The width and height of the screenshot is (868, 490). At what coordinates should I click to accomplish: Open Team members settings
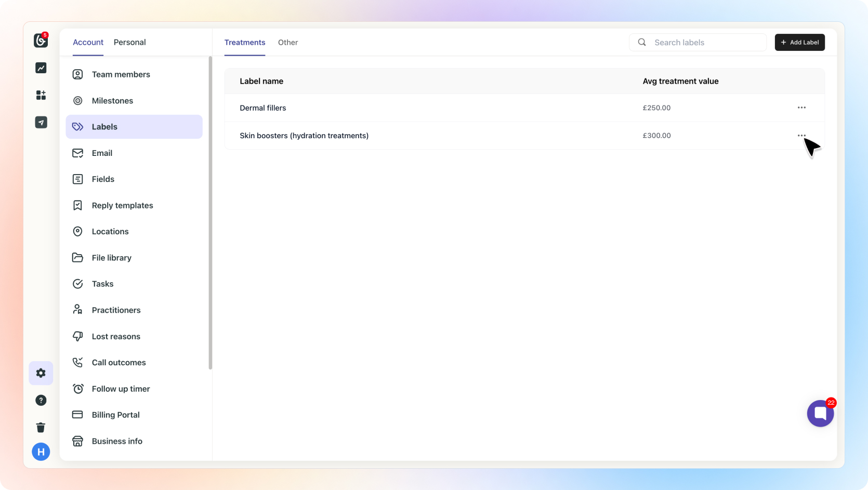134,74
